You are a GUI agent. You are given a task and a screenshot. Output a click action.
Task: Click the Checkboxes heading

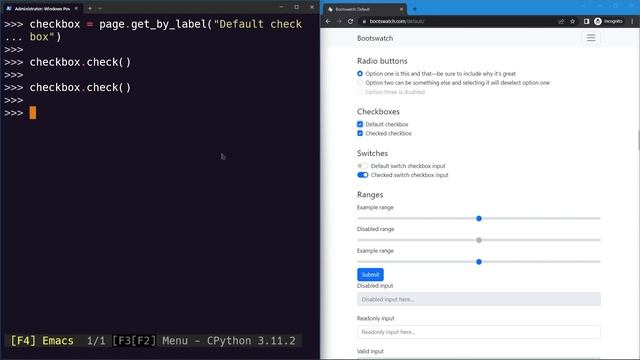click(x=378, y=111)
